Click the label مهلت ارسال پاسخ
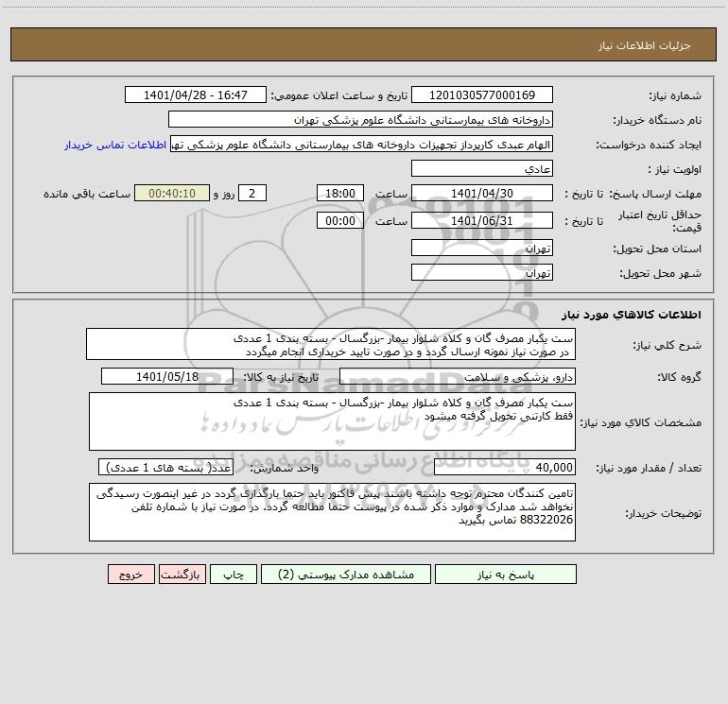The height and width of the screenshot is (704, 728). tap(654, 194)
